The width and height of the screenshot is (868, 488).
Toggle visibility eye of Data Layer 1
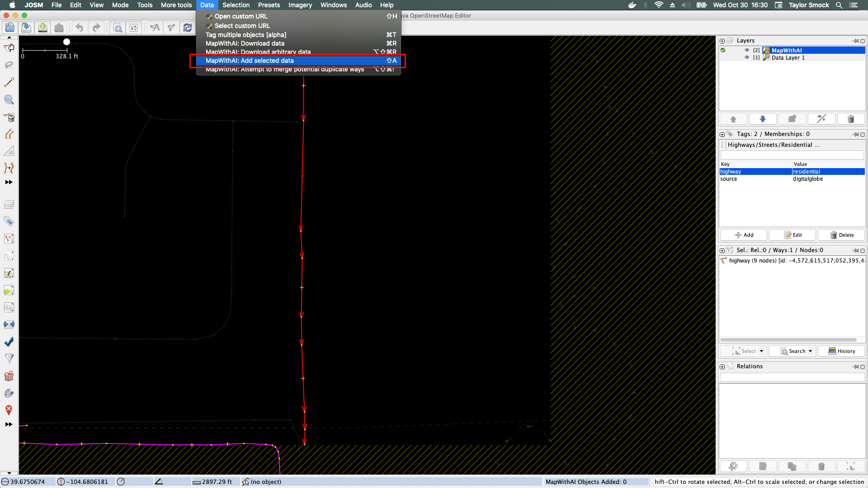[x=747, y=57]
